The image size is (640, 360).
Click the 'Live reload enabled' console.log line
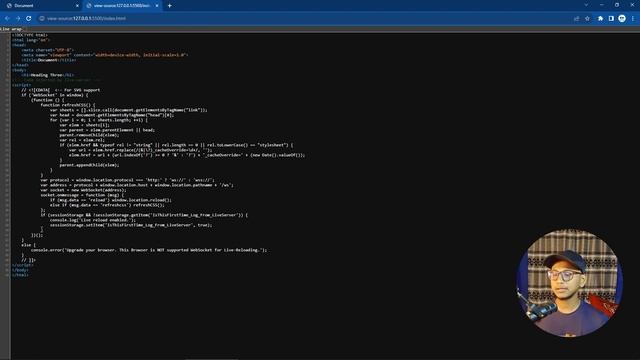[x=93, y=220]
